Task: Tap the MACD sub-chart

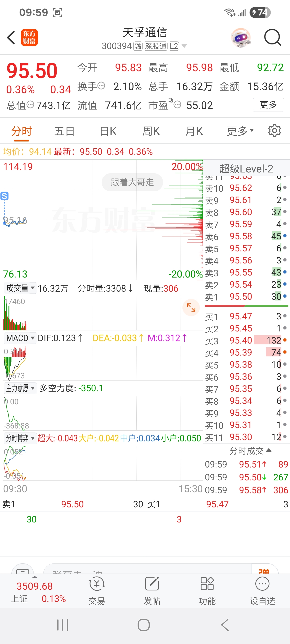Action: [x=103, y=363]
